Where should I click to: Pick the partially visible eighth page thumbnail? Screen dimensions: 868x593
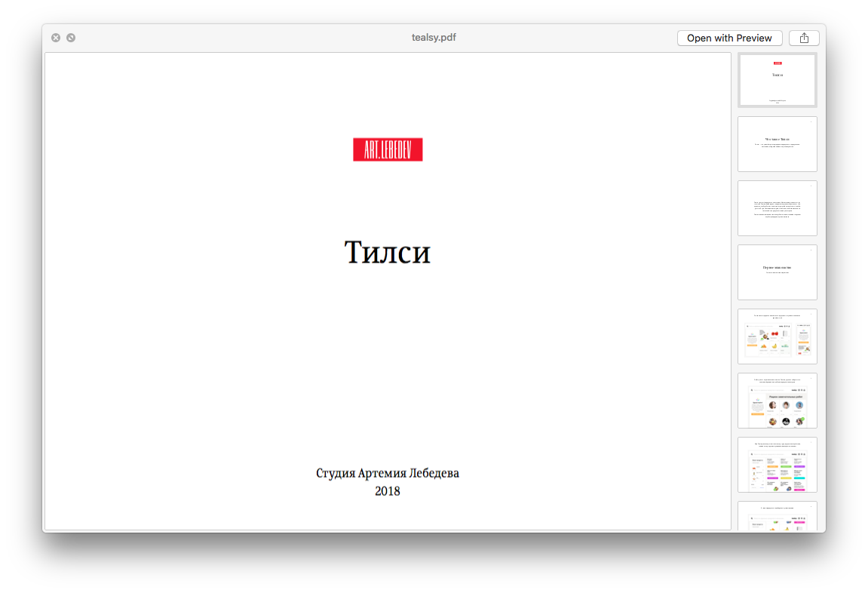(777, 516)
